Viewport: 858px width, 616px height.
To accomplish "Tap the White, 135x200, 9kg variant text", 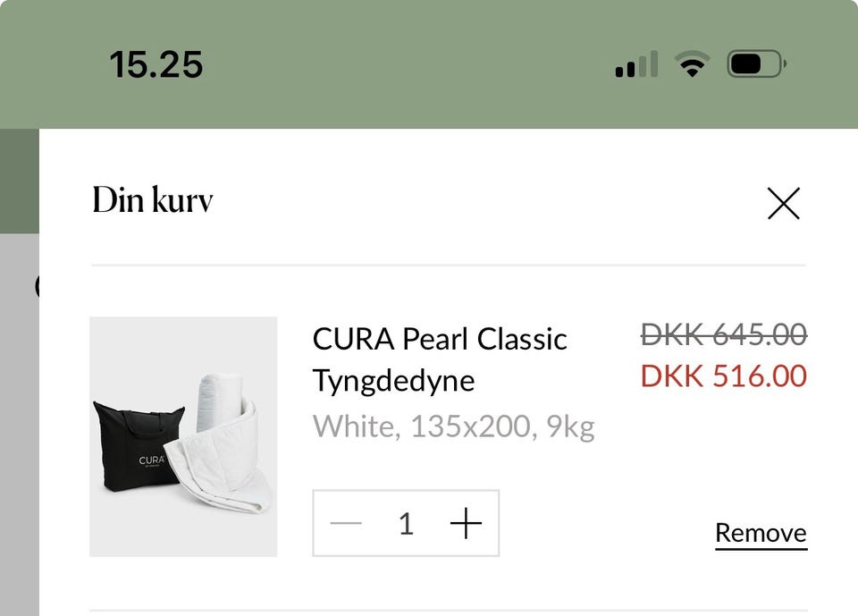I will click(x=453, y=427).
